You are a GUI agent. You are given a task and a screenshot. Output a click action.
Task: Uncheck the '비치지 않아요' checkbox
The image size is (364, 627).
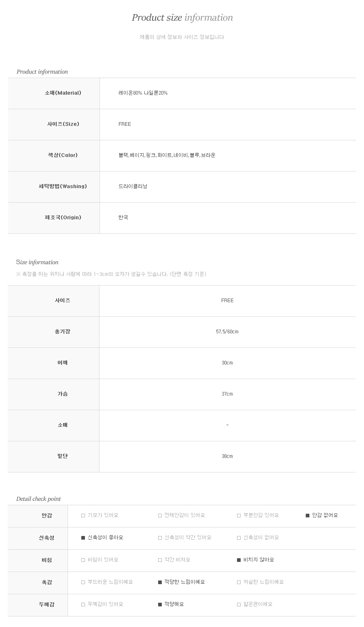coord(239,560)
